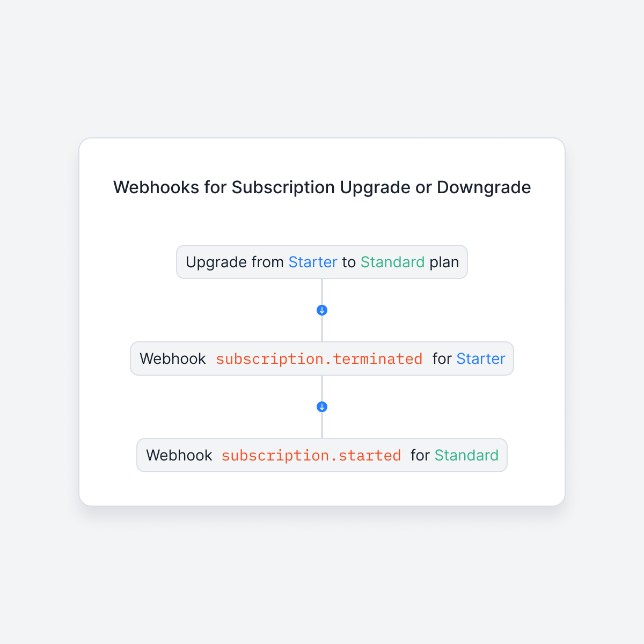644x644 pixels.
Task: Click the green Standard label after subscription.started
Action: pos(466,455)
